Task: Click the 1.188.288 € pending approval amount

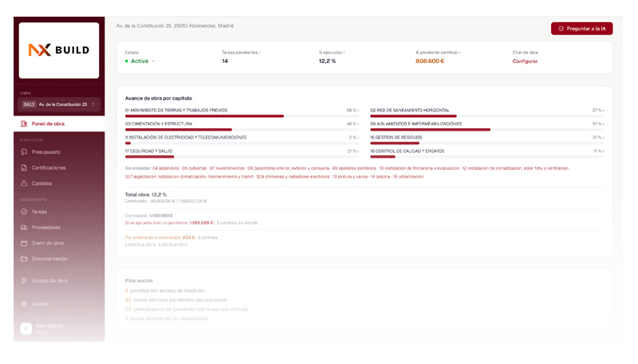Action: tap(202, 223)
